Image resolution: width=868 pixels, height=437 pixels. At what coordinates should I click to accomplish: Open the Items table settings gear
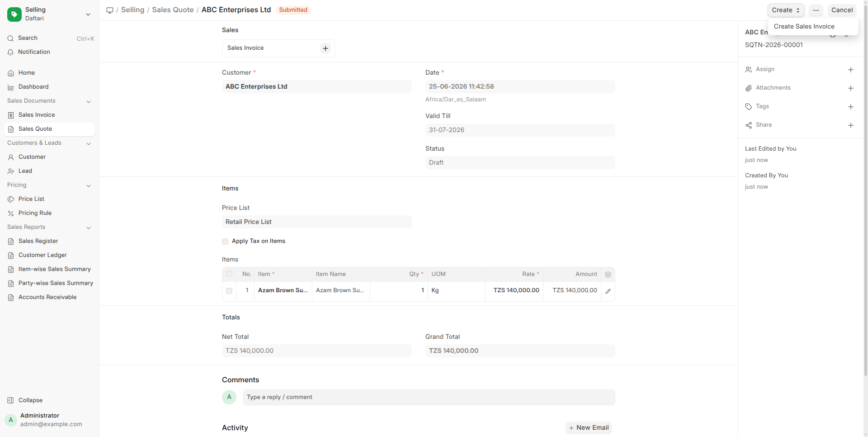[x=608, y=275]
